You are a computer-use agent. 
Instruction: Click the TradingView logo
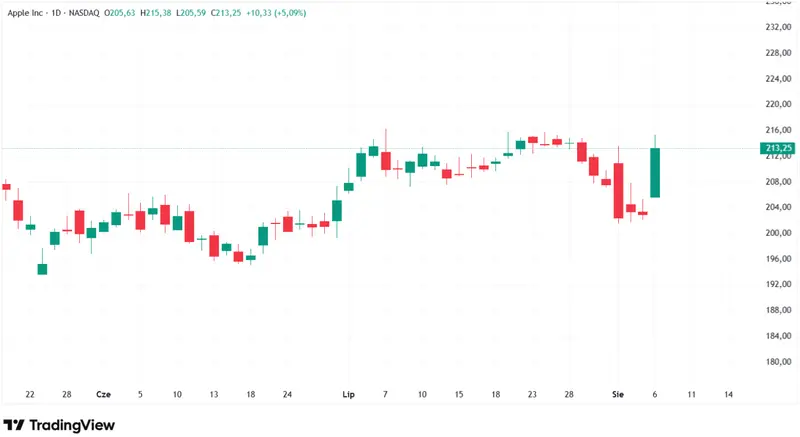(x=59, y=425)
